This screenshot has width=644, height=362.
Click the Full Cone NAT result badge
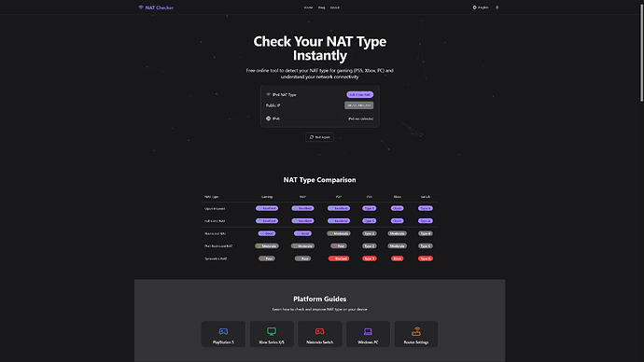(x=359, y=95)
